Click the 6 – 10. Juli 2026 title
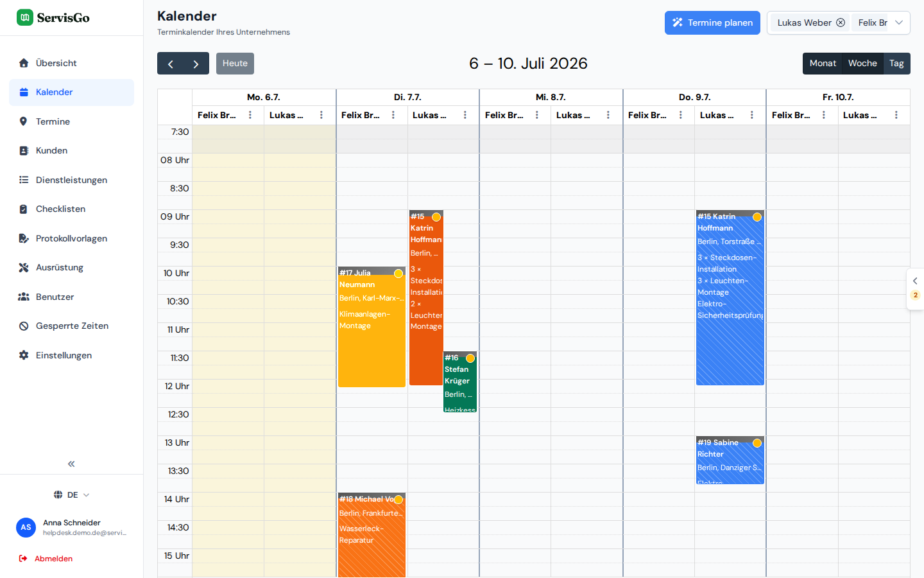The height and width of the screenshot is (578, 924). (x=528, y=64)
